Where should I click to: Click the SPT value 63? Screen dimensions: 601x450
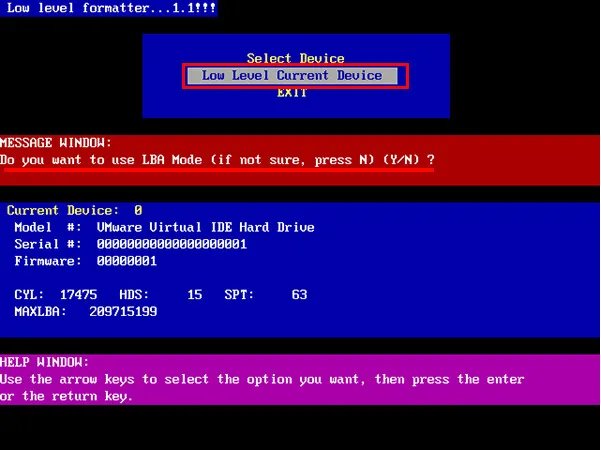coord(299,295)
